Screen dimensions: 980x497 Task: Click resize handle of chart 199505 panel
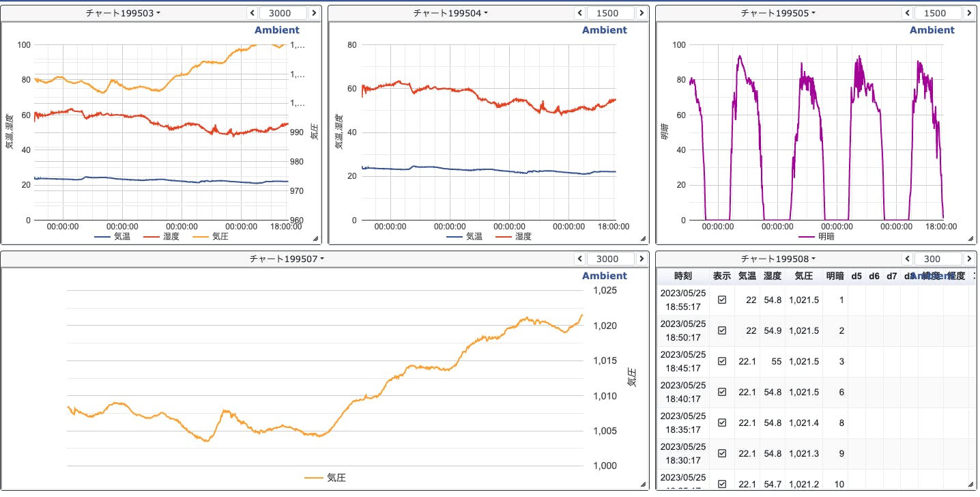tap(970, 238)
